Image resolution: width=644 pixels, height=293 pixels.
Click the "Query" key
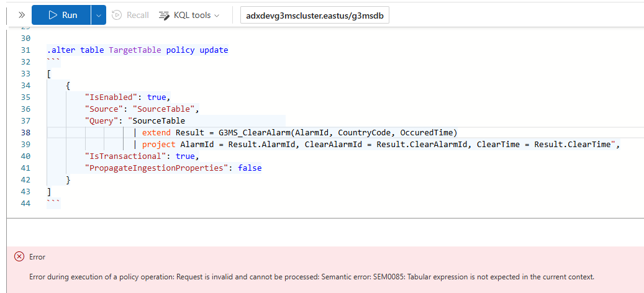[x=103, y=120]
